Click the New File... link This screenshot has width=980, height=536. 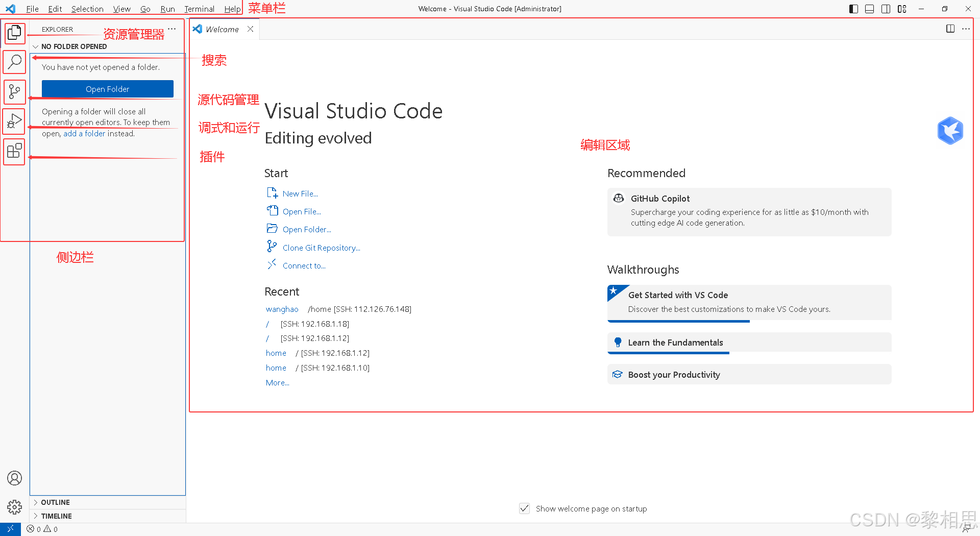pos(300,194)
